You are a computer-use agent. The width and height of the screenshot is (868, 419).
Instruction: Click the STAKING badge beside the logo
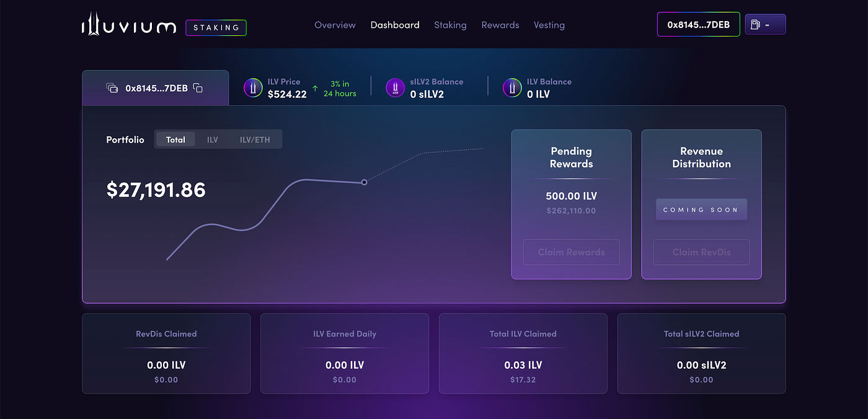click(x=216, y=27)
